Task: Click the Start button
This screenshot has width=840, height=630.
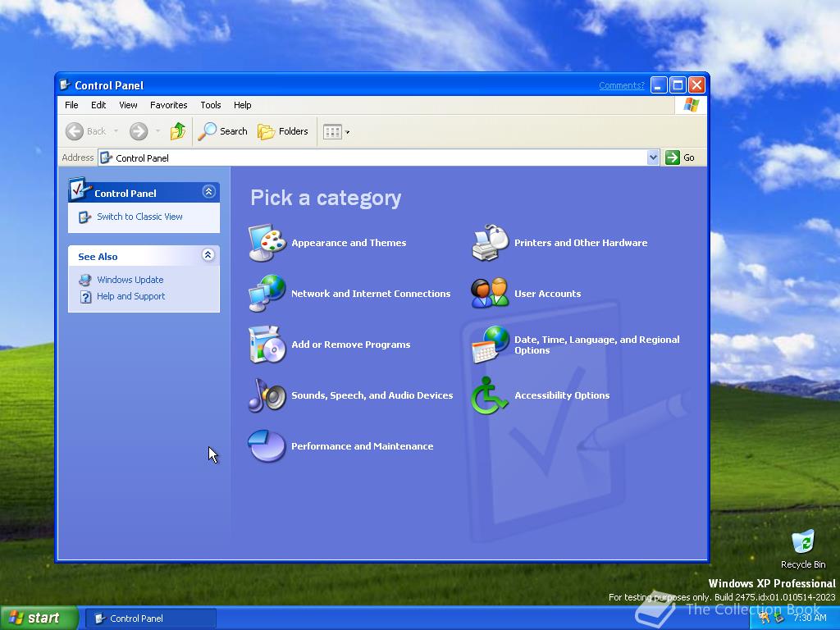Action: click(39, 618)
